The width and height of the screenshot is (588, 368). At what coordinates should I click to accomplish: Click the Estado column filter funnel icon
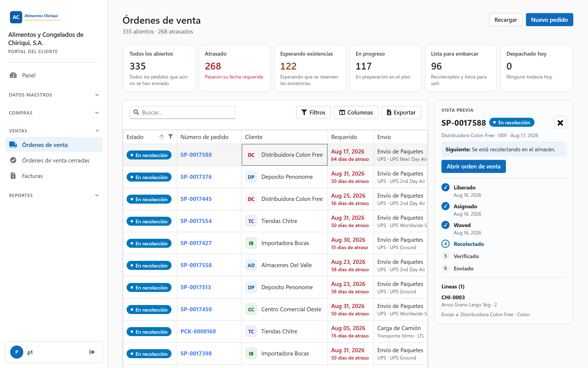click(170, 137)
